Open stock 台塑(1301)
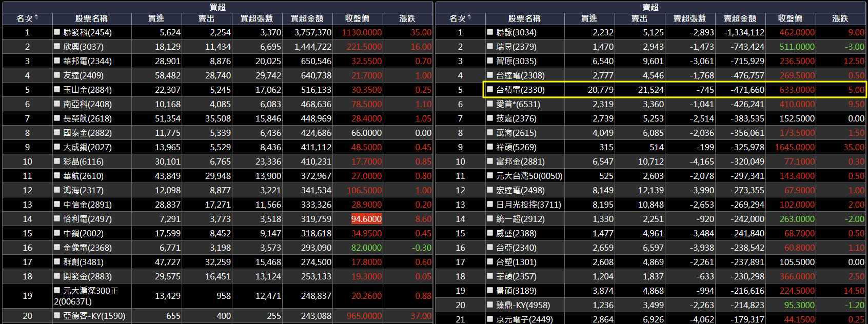Image resolution: width=868 pixels, height=324 pixels. point(516,262)
